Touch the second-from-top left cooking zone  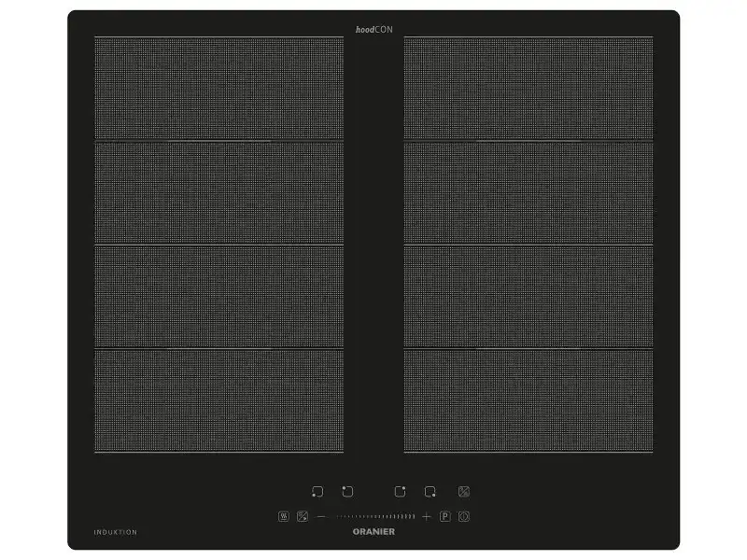(219, 192)
